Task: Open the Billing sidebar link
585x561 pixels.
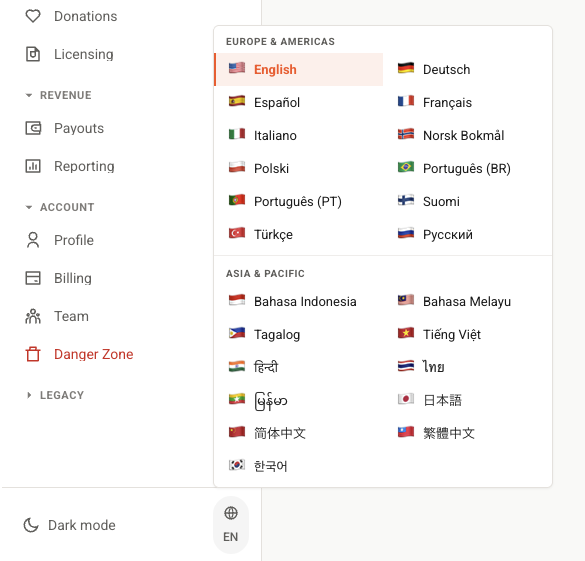Action: [73, 278]
